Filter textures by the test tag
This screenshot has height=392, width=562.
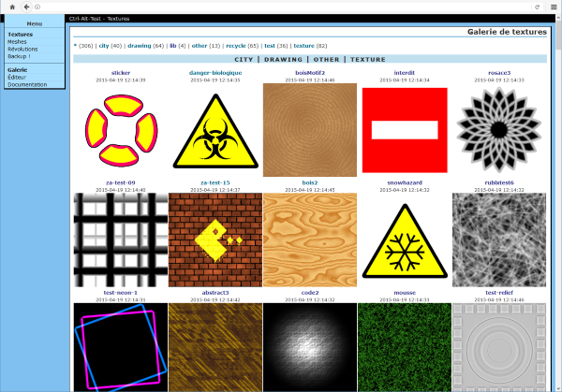(270, 46)
